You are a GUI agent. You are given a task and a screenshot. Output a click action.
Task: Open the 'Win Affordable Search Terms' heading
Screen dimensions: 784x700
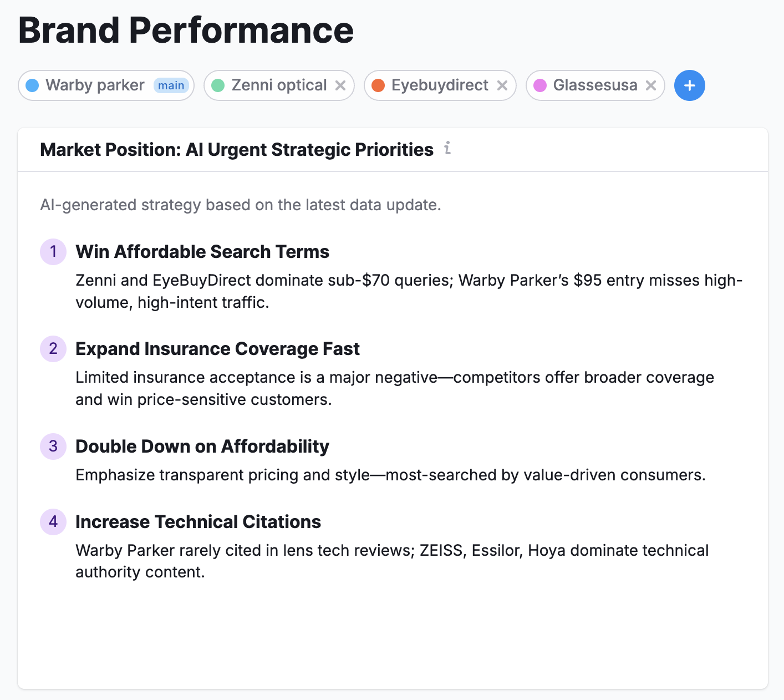coord(202,252)
